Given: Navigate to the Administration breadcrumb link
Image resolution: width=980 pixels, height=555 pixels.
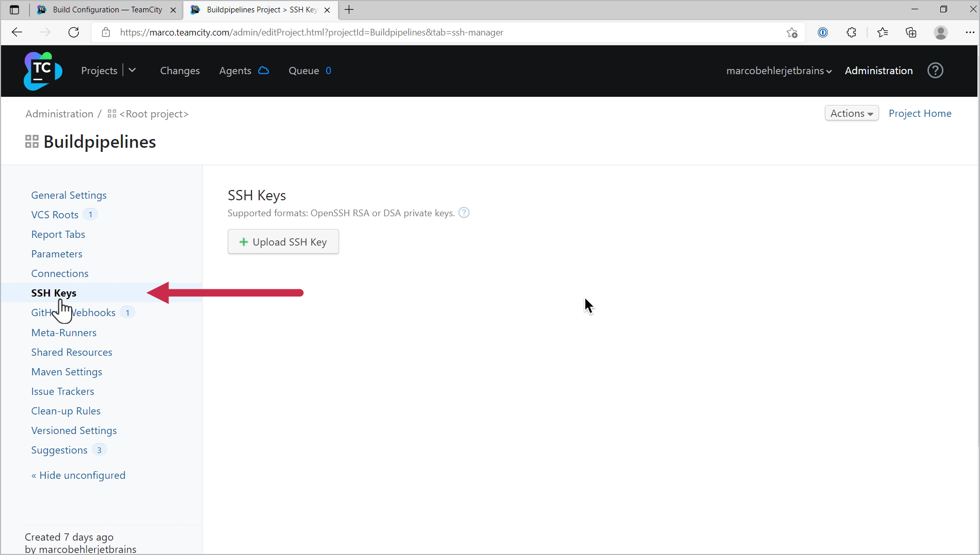Looking at the screenshot, I should [x=59, y=113].
